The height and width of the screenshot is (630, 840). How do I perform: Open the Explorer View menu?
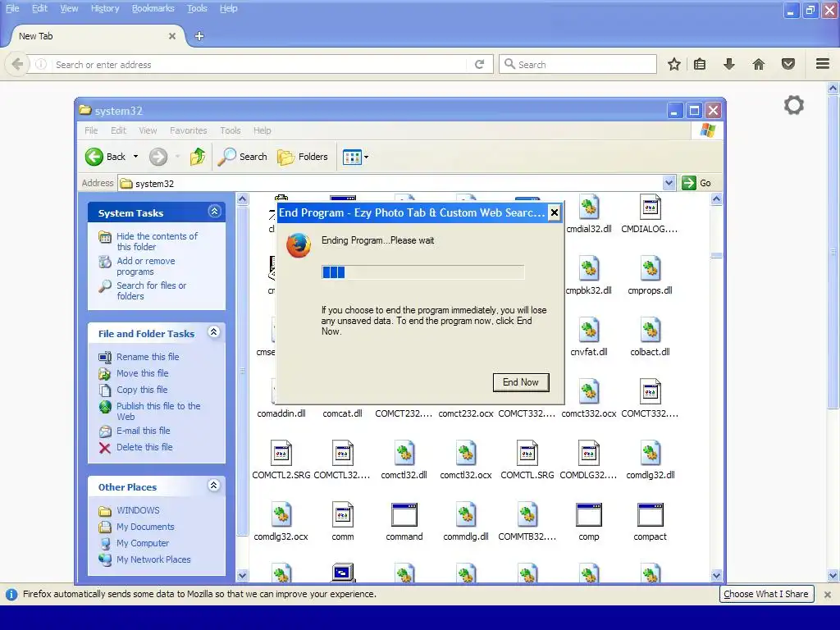(x=148, y=130)
